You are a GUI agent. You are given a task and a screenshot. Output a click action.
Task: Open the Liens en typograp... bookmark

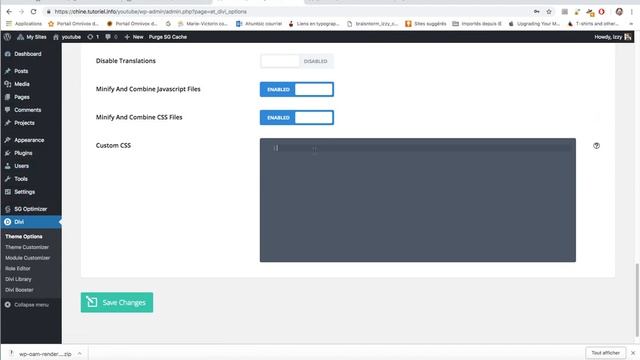click(314, 24)
